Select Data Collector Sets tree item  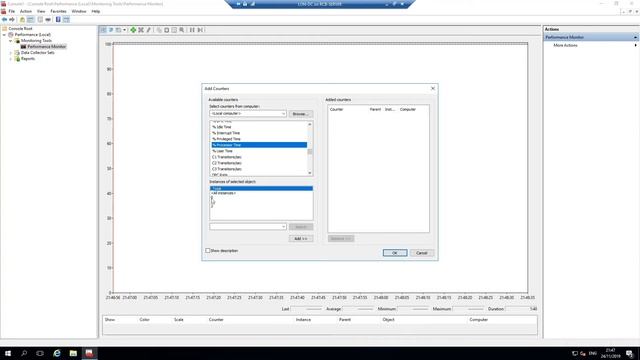point(38,53)
